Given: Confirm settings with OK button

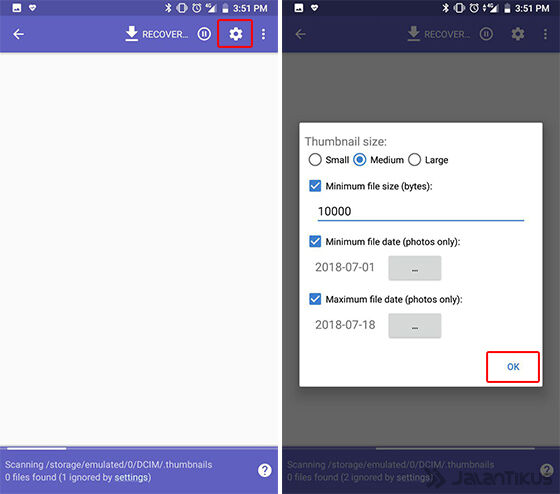Looking at the screenshot, I should coord(513,367).
